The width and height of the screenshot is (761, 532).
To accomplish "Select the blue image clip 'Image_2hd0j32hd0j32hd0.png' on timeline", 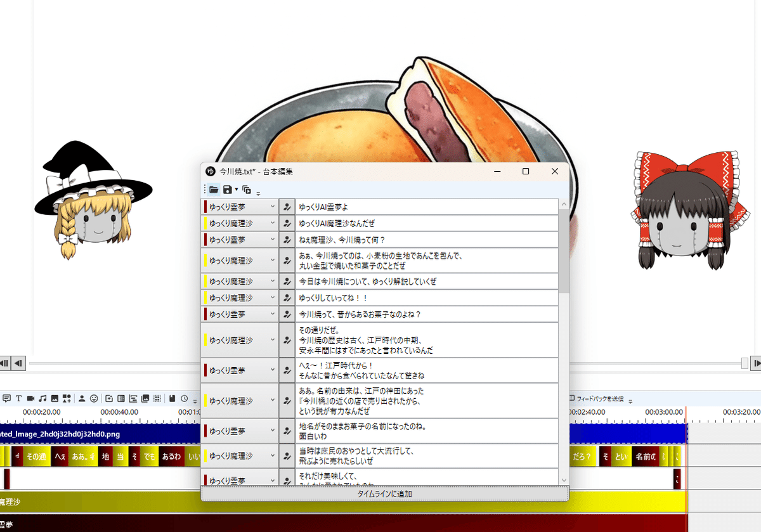I will point(100,434).
